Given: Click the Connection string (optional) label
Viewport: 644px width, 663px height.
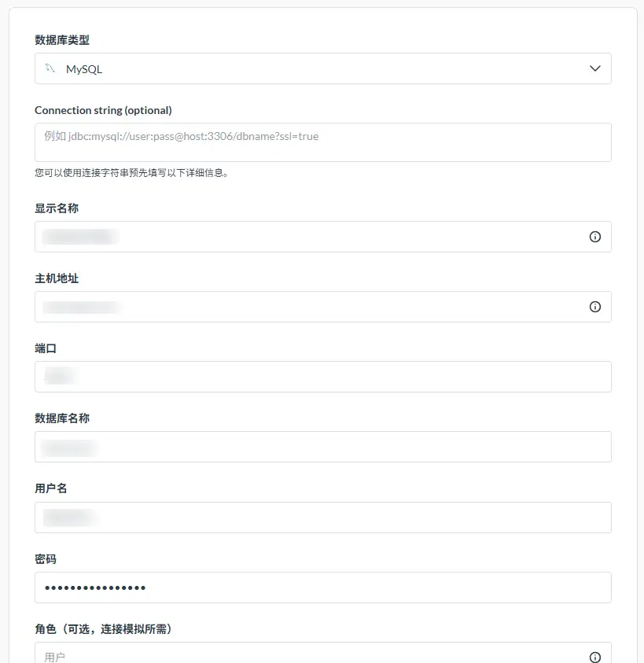Looking at the screenshot, I should pos(103,110).
